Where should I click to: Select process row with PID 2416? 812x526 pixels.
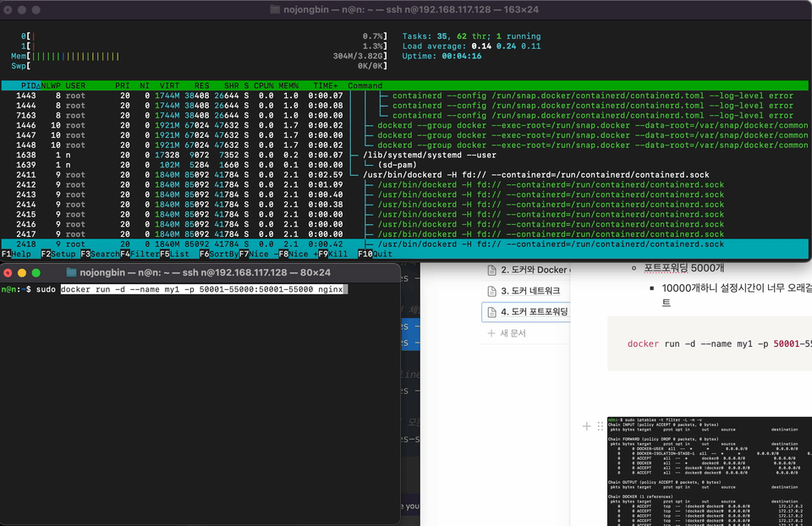[x=405, y=225]
